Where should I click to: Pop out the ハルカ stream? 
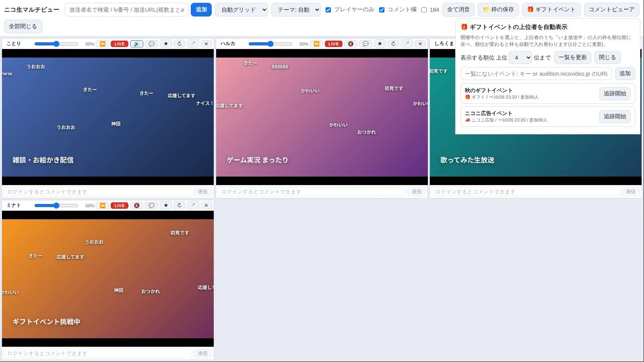(x=407, y=44)
